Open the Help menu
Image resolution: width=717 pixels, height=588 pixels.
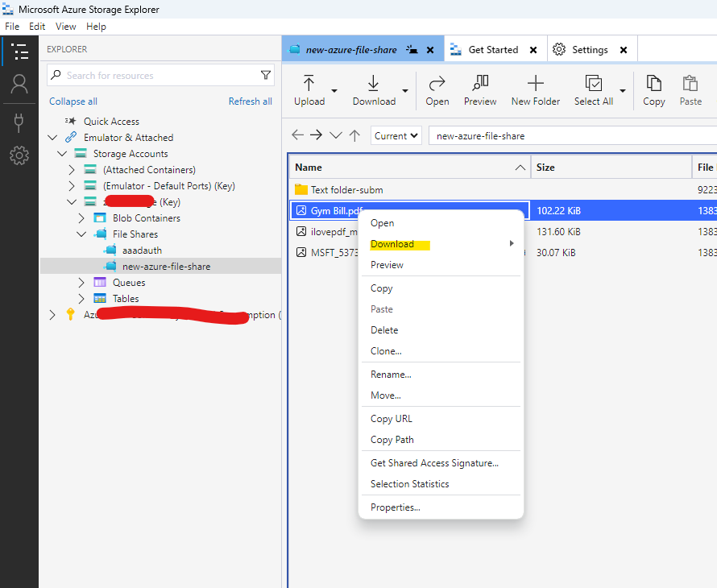pyautogui.click(x=96, y=27)
